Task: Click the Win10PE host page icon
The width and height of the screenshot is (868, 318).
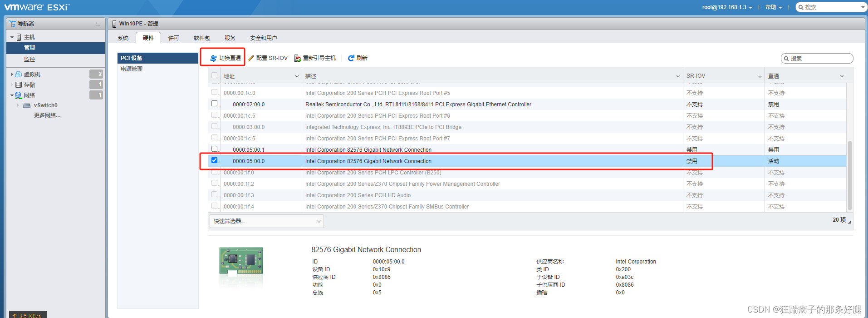Action: coord(114,24)
